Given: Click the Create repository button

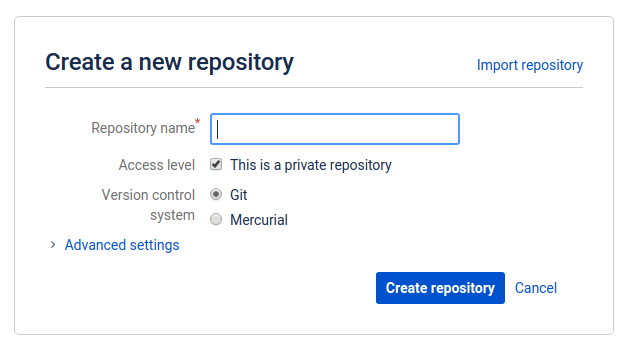Looking at the screenshot, I should (x=440, y=288).
